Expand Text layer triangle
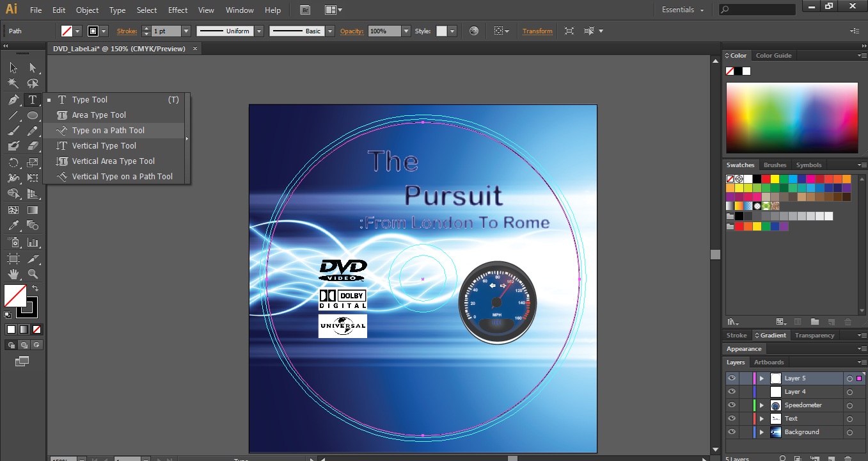Image resolution: width=868 pixels, height=461 pixels. [761, 419]
